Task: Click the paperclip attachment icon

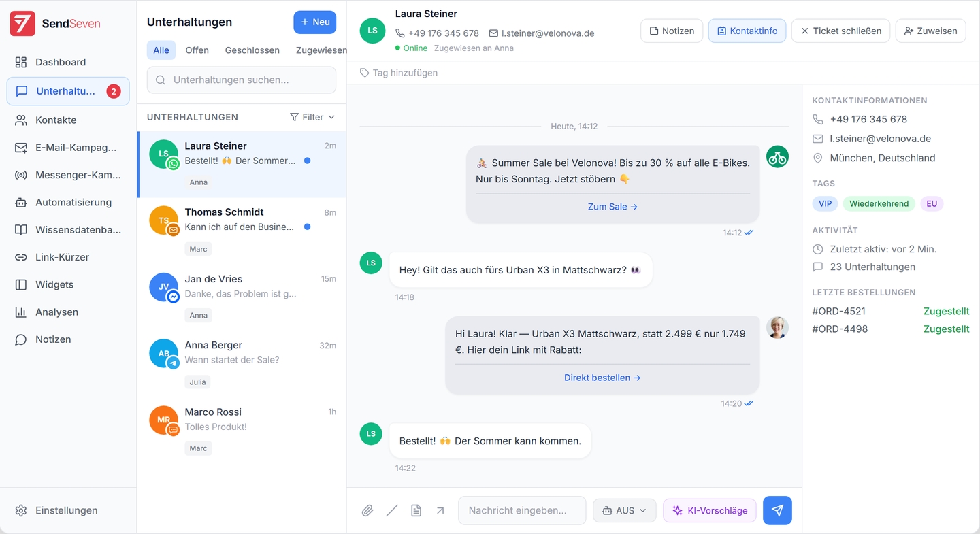Action: tap(367, 510)
